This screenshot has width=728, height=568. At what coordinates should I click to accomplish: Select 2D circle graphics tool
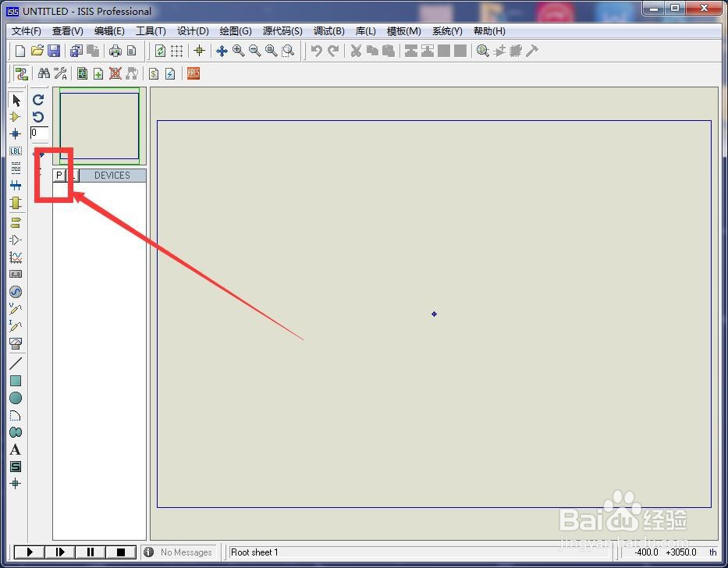coord(16,398)
